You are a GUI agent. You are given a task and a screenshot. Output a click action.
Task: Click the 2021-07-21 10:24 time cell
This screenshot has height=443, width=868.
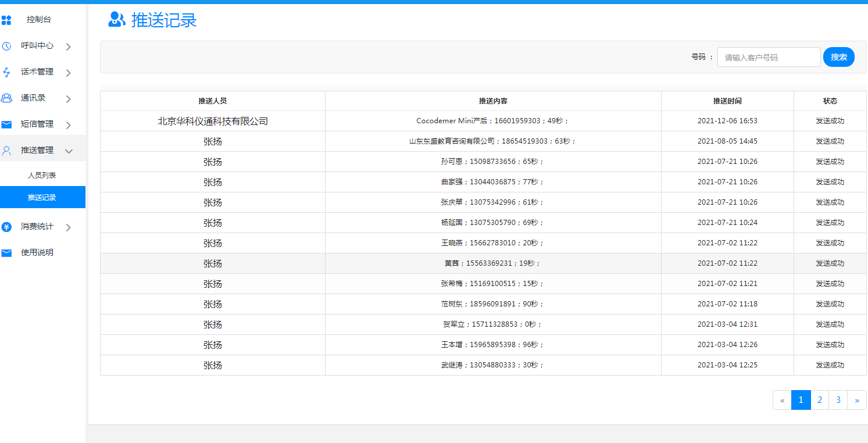[x=727, y=223]
